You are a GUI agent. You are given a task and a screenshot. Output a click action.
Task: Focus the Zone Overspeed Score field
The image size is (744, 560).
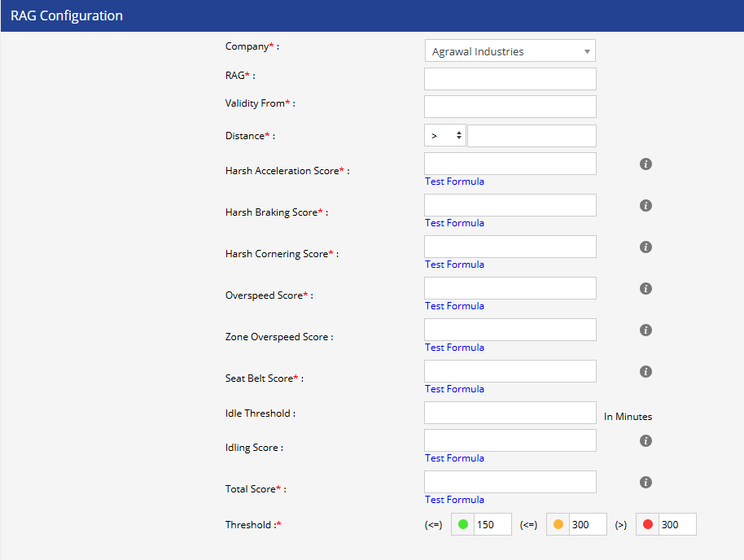[510, 330]
